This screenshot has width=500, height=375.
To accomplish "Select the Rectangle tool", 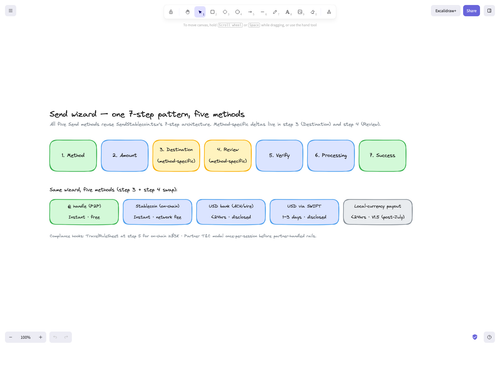I will (x=213, y=12).
